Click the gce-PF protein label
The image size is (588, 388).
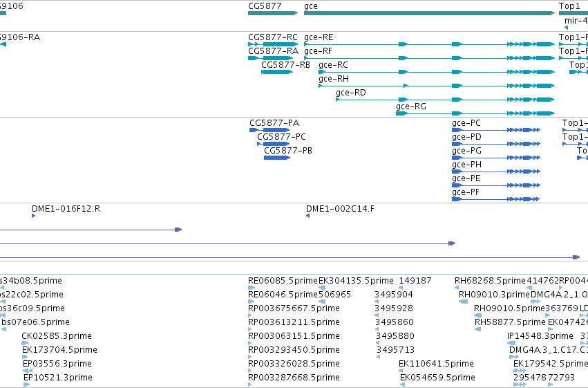(466, 192)
